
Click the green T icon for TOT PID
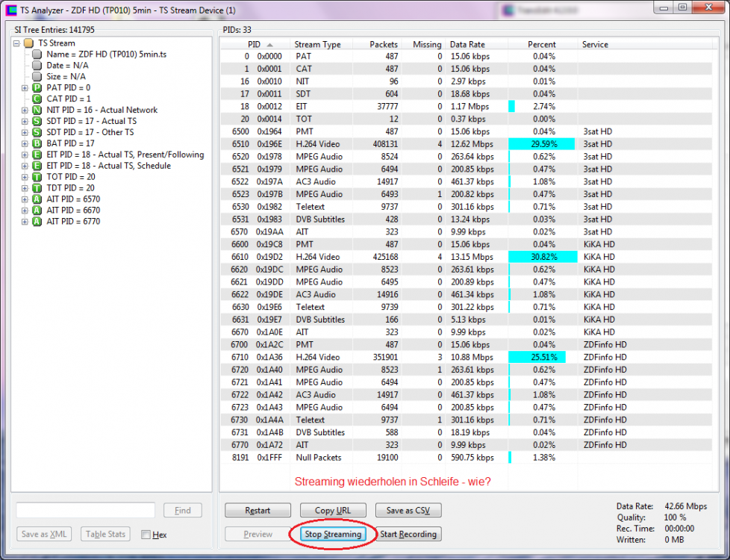click(x=37, y=177)
